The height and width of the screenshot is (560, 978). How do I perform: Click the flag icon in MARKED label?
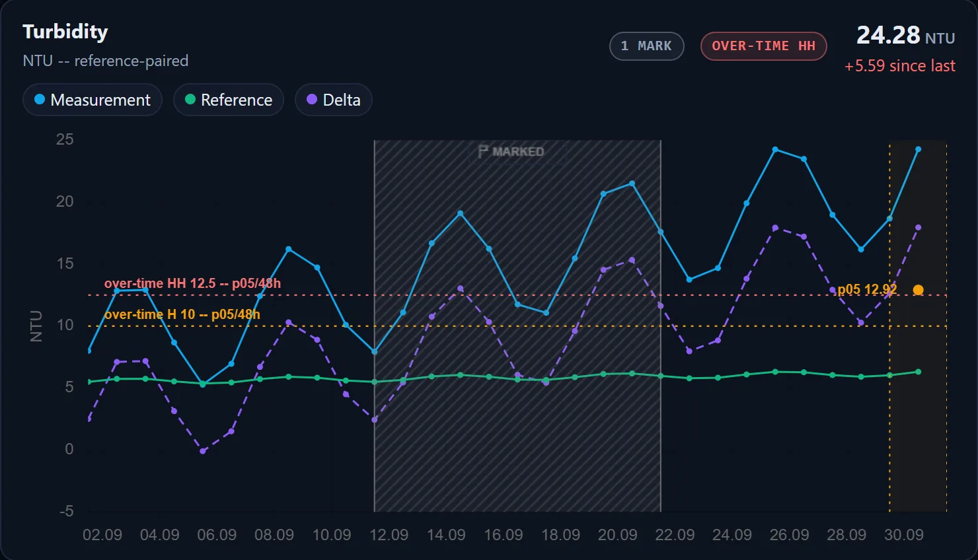click(483, 152)
